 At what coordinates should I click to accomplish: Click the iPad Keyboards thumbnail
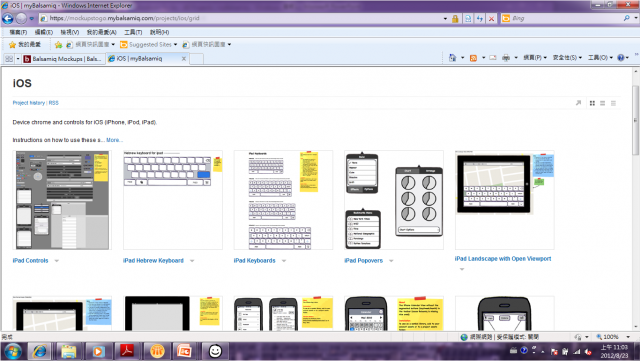[283, 200]
